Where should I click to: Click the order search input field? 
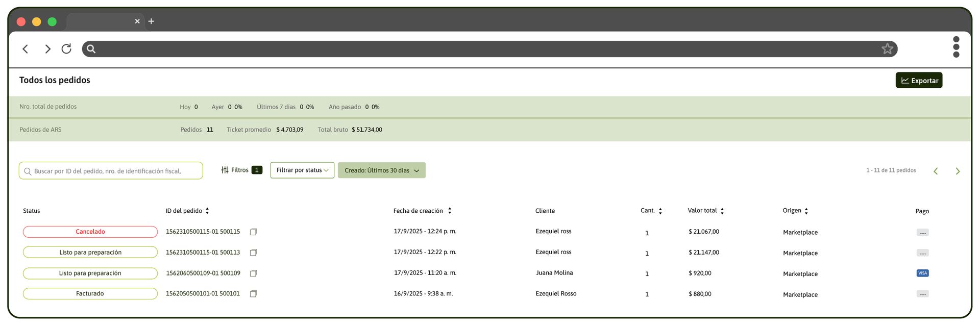(111, 171)
